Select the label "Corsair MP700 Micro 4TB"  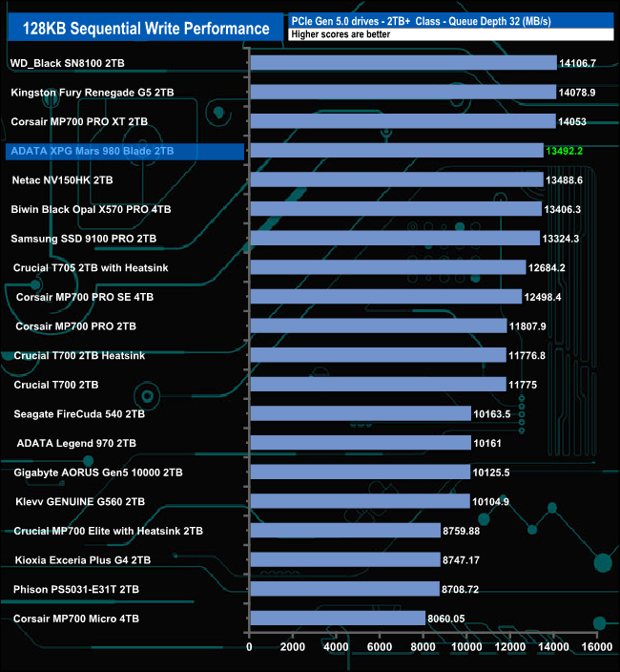(76, 619)
